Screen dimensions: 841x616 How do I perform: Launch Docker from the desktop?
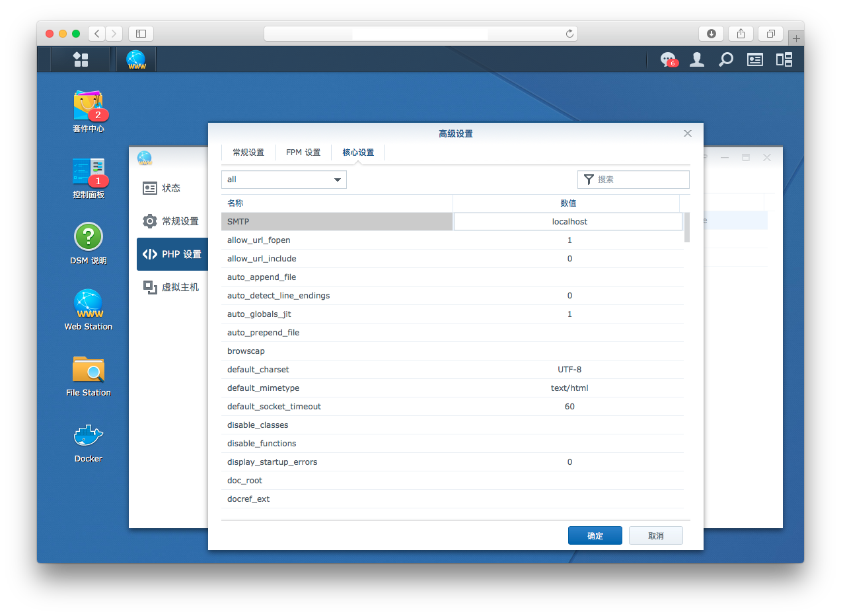(89, 441)
